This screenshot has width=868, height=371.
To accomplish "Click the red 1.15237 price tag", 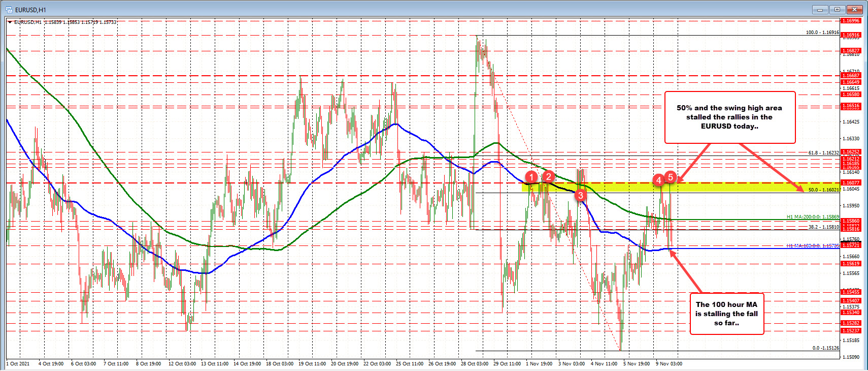I will coord(851,331).
